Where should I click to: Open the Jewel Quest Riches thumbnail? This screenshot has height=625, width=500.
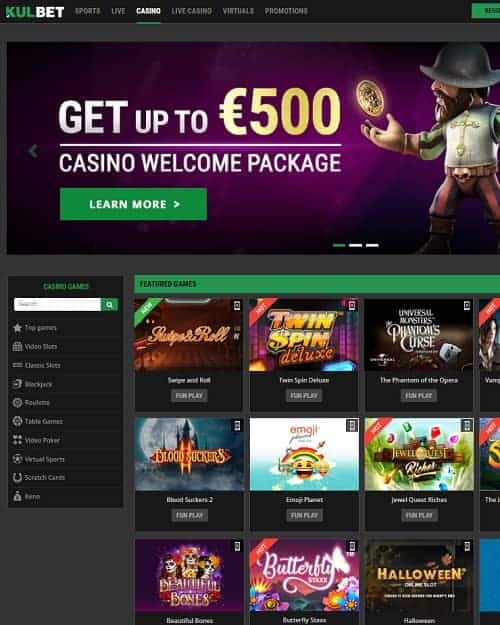pos(419,454)
